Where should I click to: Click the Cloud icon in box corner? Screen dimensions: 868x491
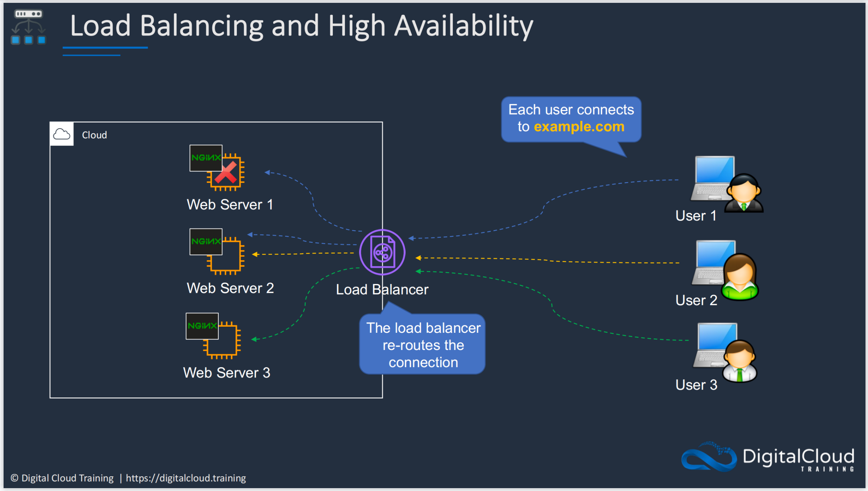[x=62, y=134]
